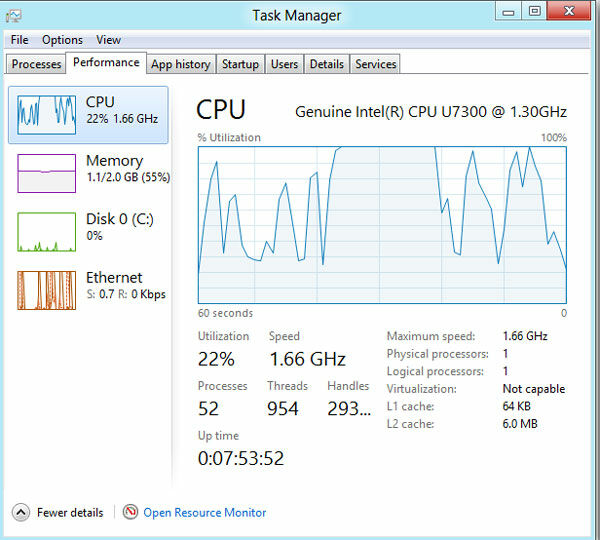600x540 pixels.
Task: Switch to the App history tab
Action: pyautogui.click(x=181, y=64)
